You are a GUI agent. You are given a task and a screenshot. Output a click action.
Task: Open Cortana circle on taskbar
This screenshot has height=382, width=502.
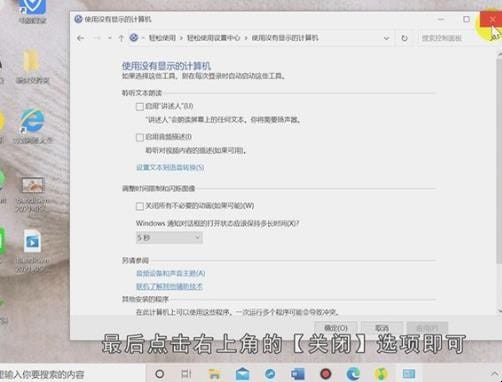[x=160, y=374]
